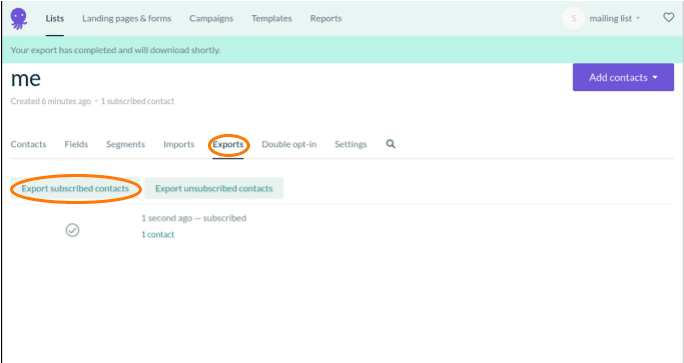Open the Double opt-in tab
This screenshot has height=363, width=684.
pos(289,144)
